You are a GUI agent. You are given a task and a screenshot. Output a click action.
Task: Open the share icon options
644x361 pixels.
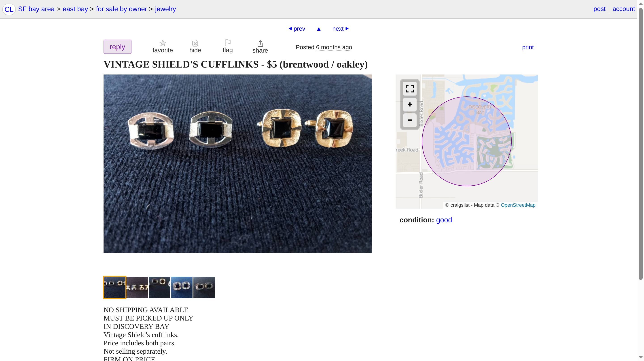[x=260, y=47]
